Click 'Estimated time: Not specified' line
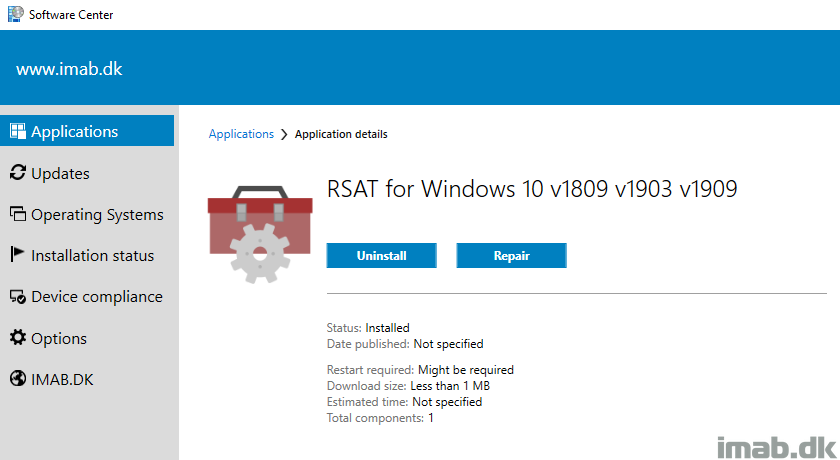The width and height of the screenshot is (840, 460). click(x=404, y=402)
